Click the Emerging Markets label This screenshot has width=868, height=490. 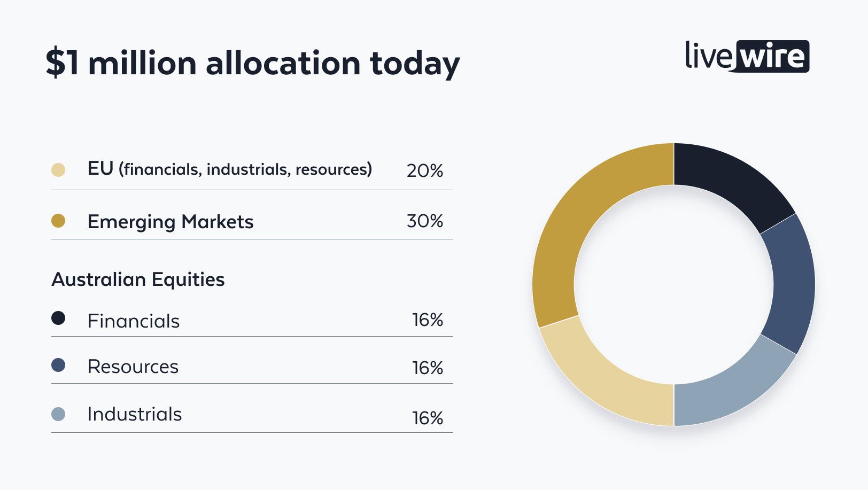click(x=170, y=222)
